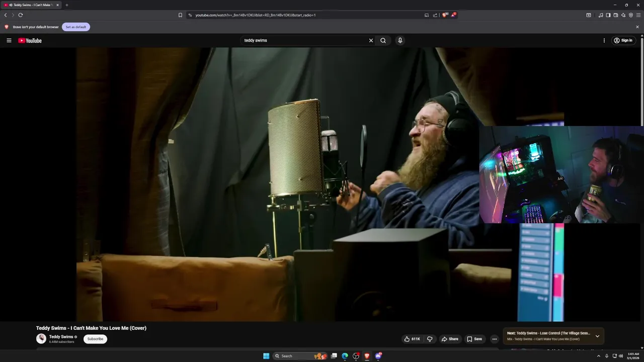644x362 pixels.
Task: Subscribe to Teddy Swims
Action: point(95,339)
